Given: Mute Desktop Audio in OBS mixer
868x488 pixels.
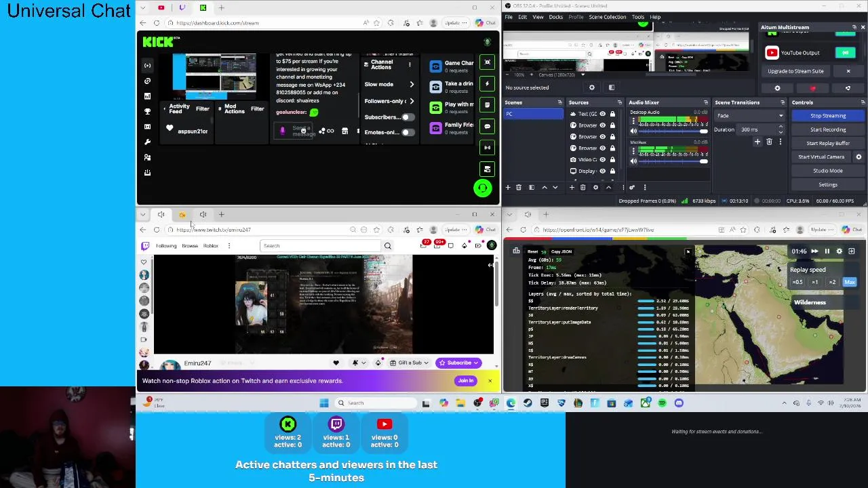Looking at the screenshot, I should [633, 131].
